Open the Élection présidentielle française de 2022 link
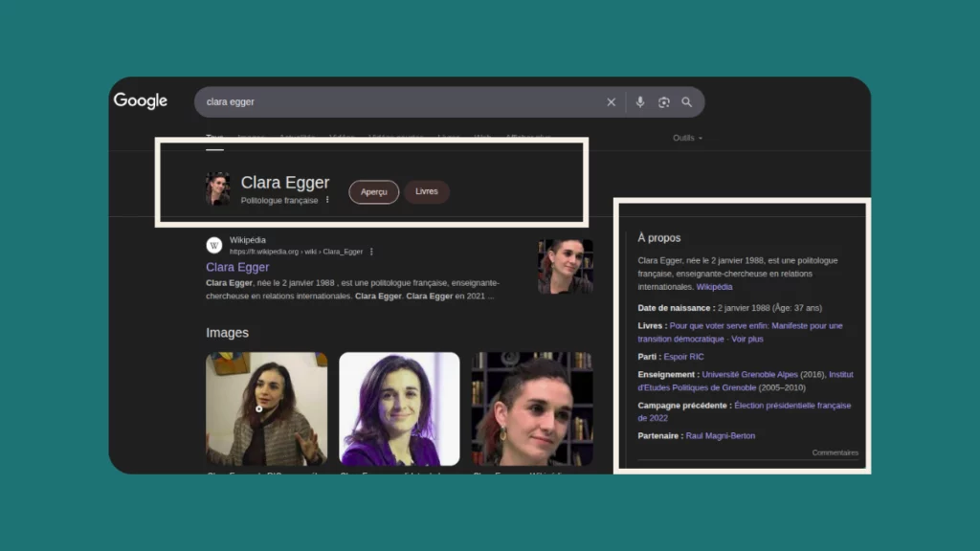Screen dimensions: 980x551 tap(745, 411)
